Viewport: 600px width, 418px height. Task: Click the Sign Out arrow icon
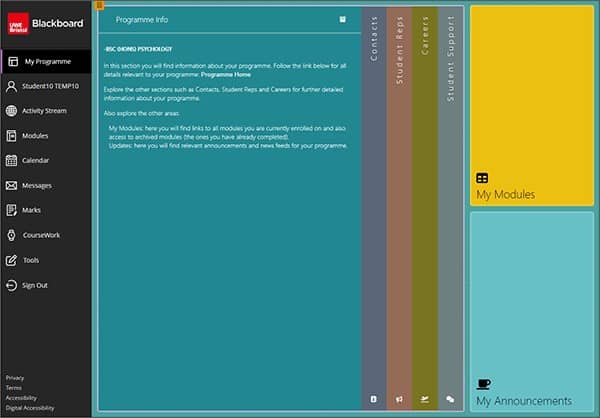point(11,285)
